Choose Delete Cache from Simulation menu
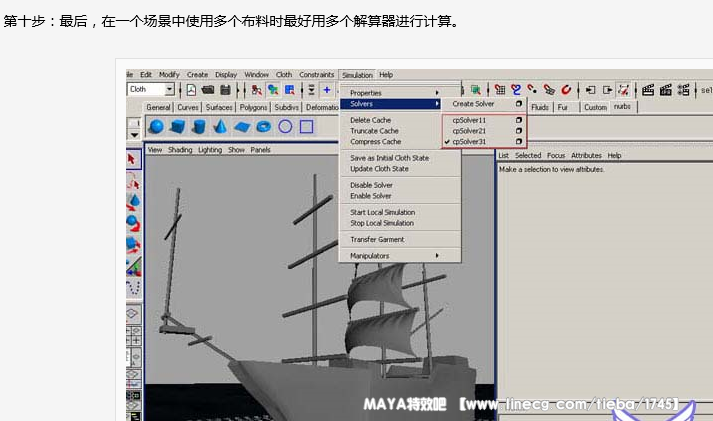Screen dimensions: 713x421 [x=371, y=120]
